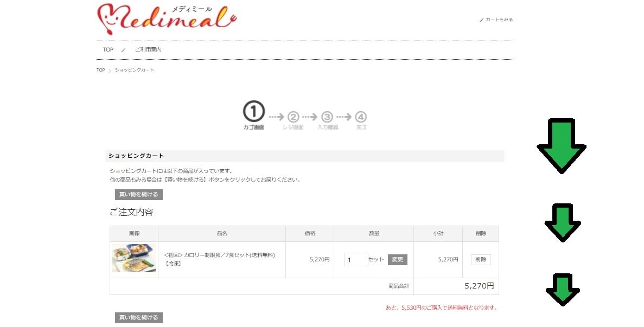The image size is (644, 327).
Task: Select step 1 カゴ画面 circle icon
Action: [254, 112]
